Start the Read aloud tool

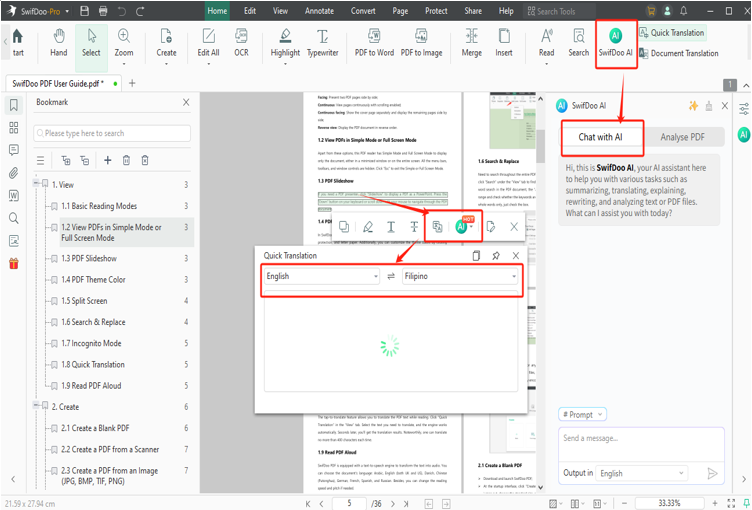(546, 43)
